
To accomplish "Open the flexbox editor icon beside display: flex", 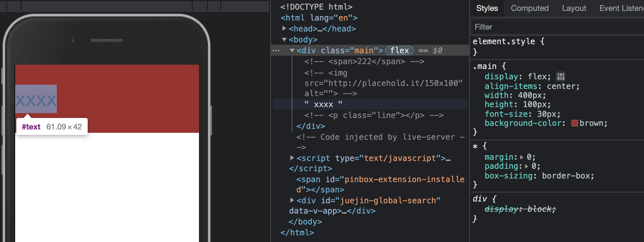I will point(561,77).
